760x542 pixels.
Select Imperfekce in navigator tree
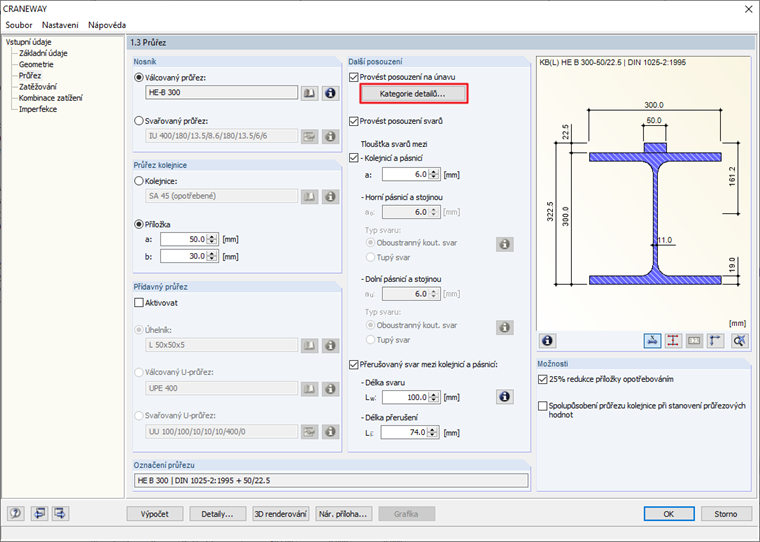point(38,109)
